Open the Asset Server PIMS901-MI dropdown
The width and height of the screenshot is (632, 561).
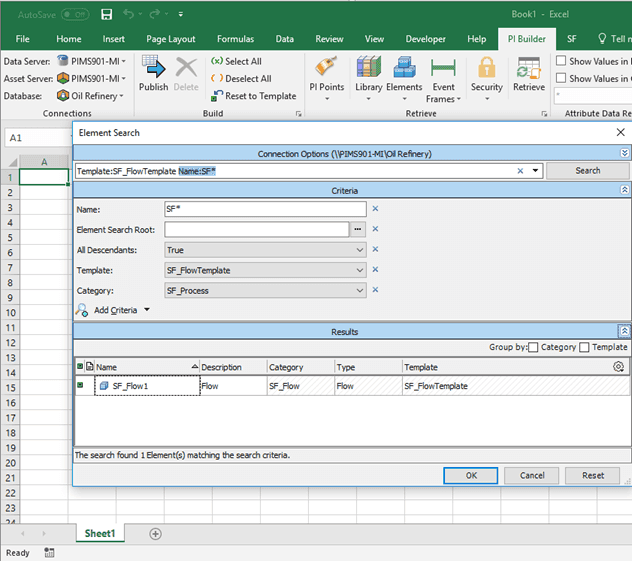[x=124, y=78]
